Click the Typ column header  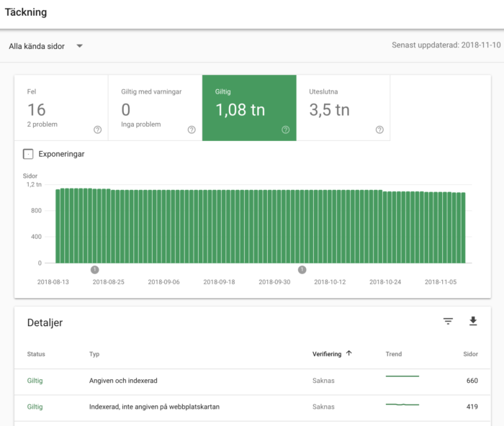click(94, 354)
